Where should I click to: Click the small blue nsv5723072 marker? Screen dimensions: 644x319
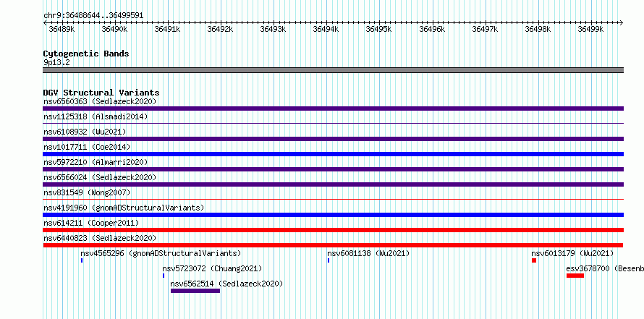coord(164,276)
